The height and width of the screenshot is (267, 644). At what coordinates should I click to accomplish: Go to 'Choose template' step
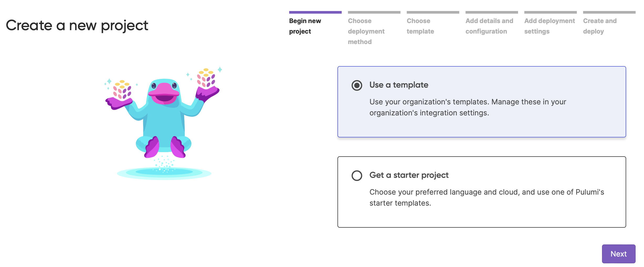420,26
